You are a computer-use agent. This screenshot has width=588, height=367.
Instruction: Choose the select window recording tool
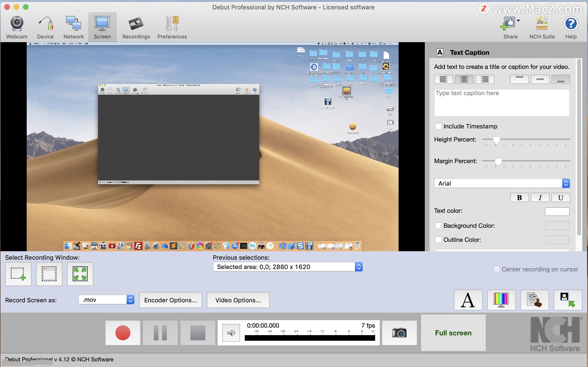pos(49,274)
